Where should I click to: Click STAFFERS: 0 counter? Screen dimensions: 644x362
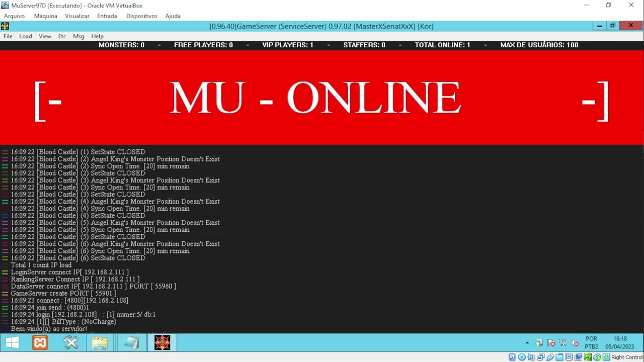[364, 45]
